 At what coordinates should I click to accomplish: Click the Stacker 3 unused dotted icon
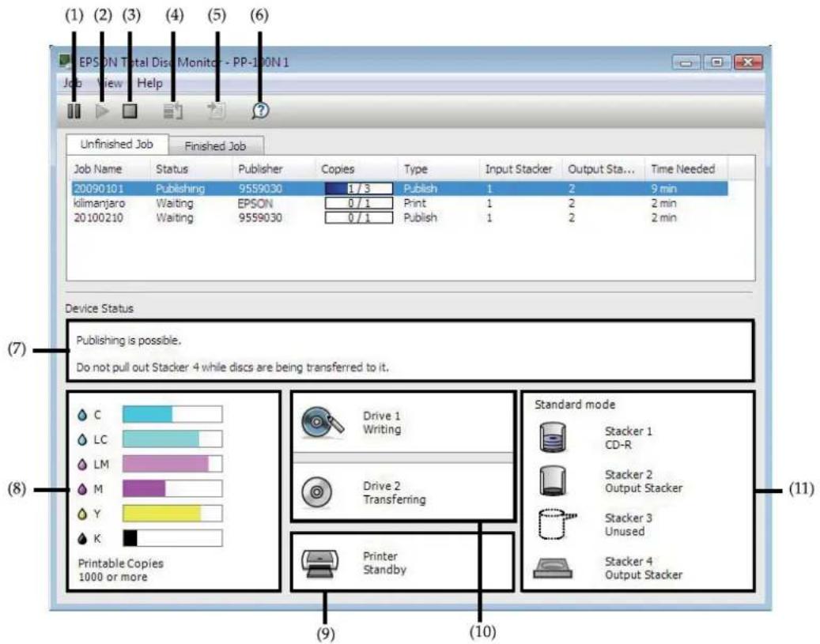557,525
